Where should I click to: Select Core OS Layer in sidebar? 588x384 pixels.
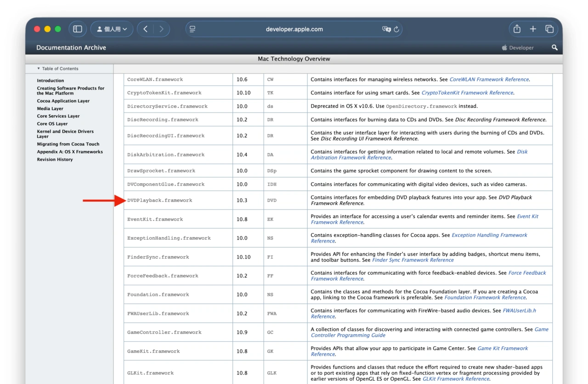[x=52, y=124]
